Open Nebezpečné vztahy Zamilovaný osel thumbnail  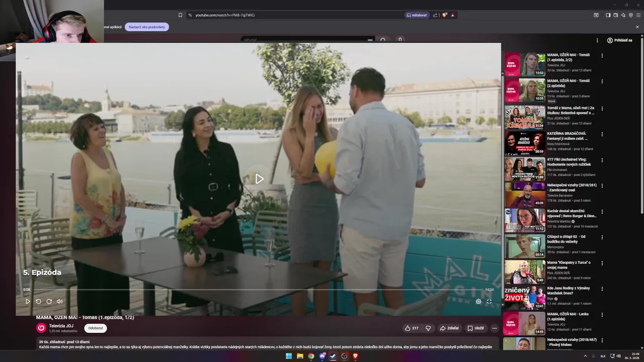click(x=525, y=195)
